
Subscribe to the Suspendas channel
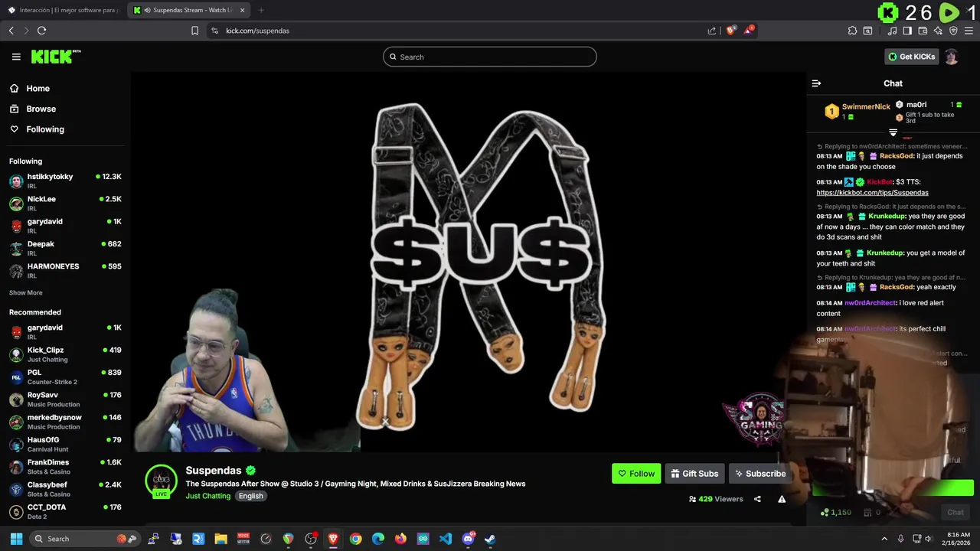(x=759, y=474)
